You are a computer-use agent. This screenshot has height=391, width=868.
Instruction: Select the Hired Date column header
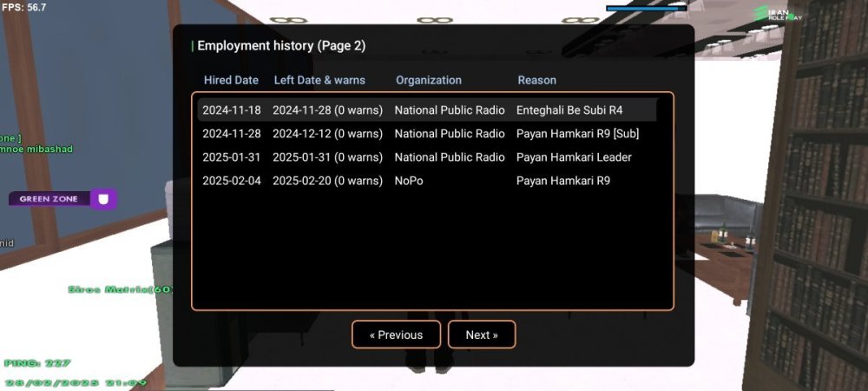[231, 80]
